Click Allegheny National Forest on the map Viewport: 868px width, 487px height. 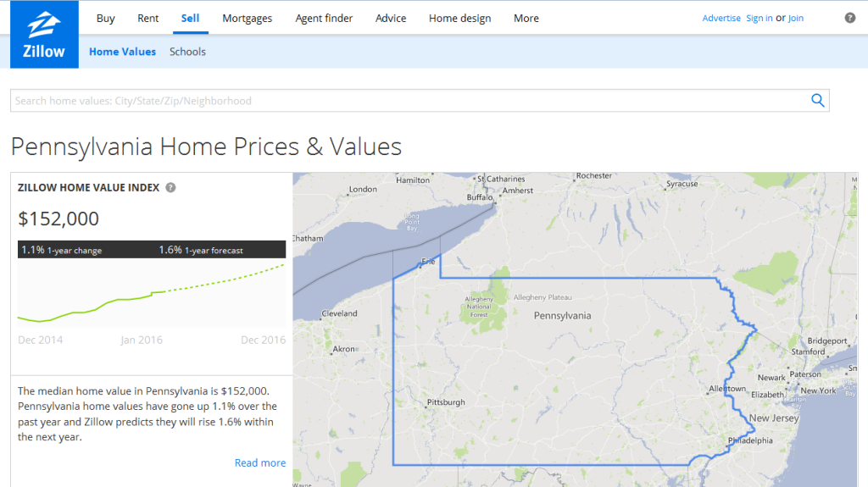point(479,307)
